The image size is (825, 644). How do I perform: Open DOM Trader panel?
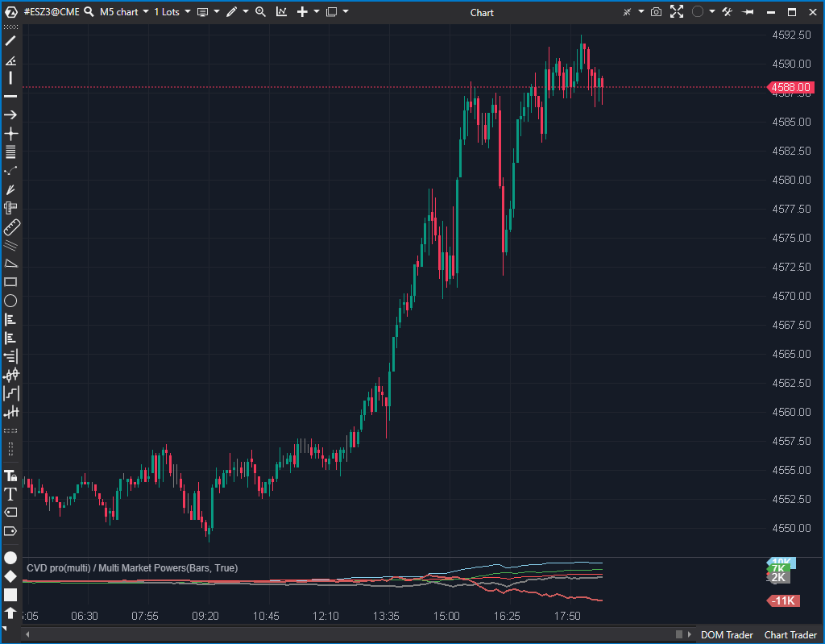pyautogui.click(x=727, y=635)
